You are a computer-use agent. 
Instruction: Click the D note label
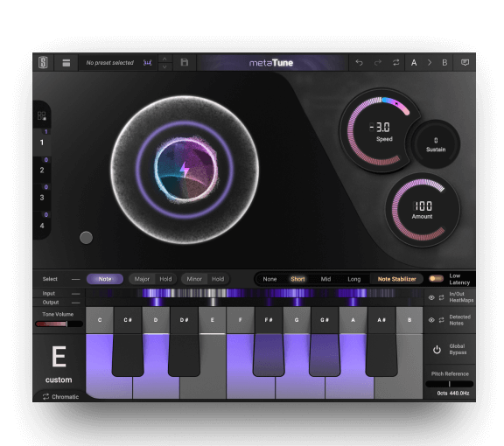[156, 320]
